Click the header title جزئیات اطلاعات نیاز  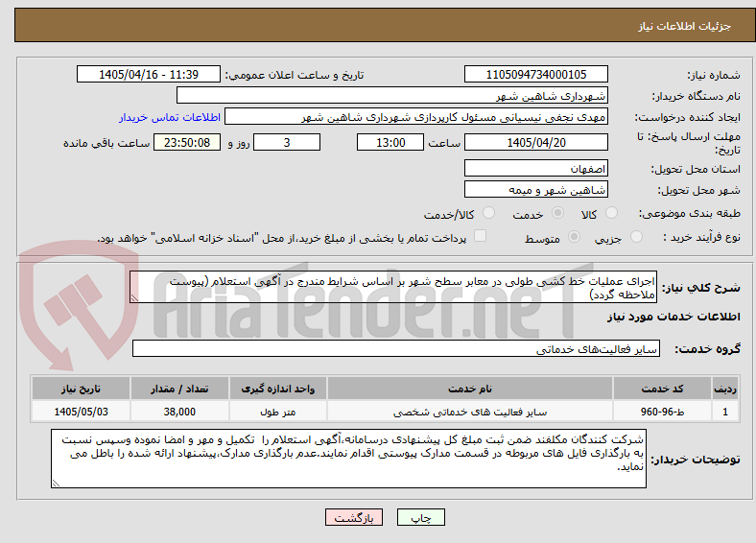coord(685,26)
